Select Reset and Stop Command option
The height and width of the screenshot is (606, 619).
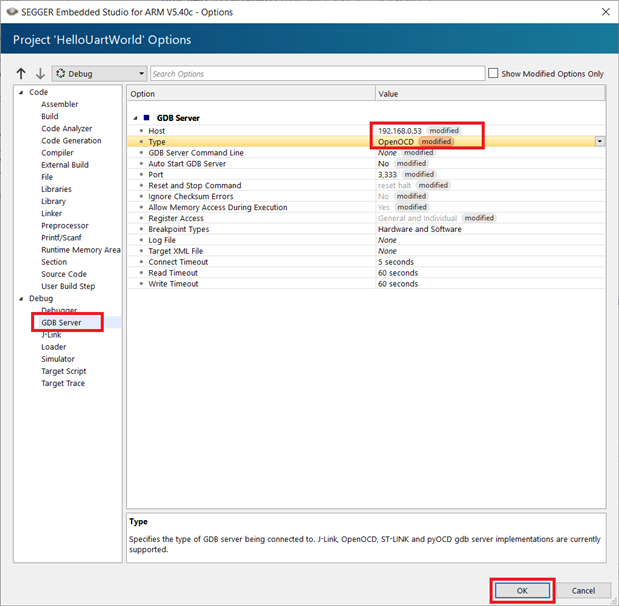[366, 186]
